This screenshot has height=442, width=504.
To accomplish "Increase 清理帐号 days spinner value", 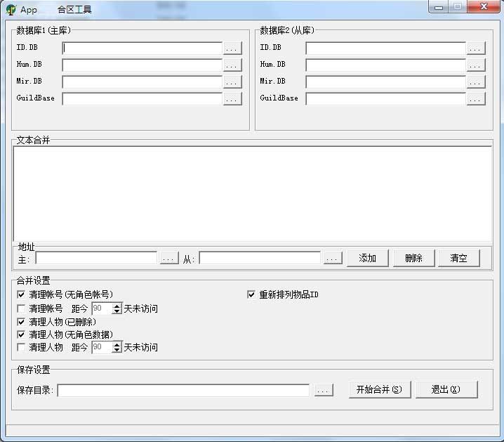I will [117, 306].
